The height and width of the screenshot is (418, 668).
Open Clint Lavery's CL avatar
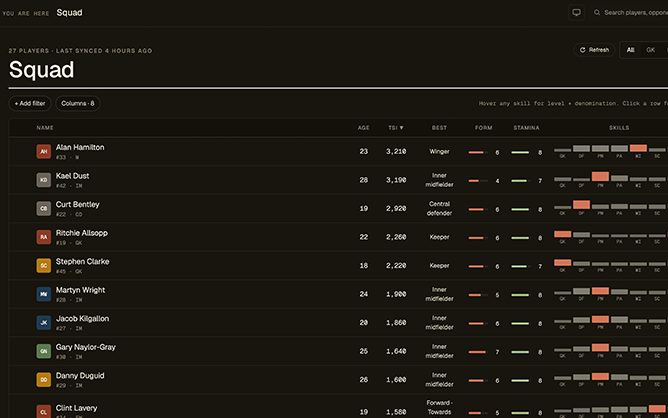[43, 411]
